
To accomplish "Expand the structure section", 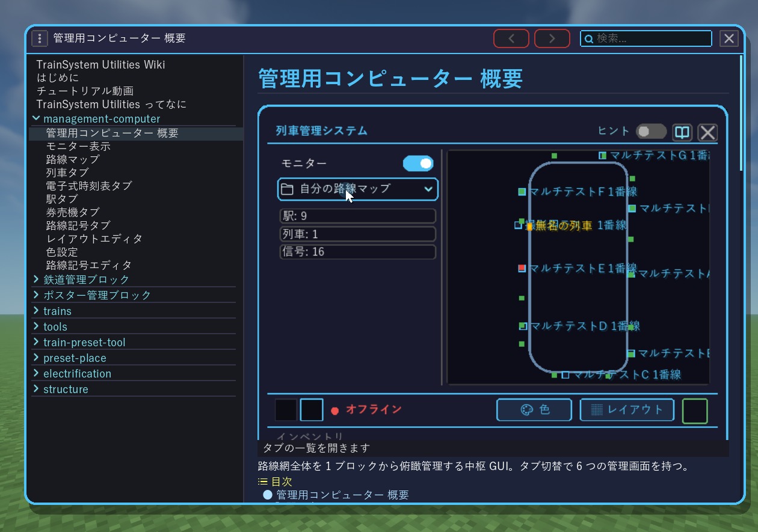I will pyautogui.click(x=37, y=389).
